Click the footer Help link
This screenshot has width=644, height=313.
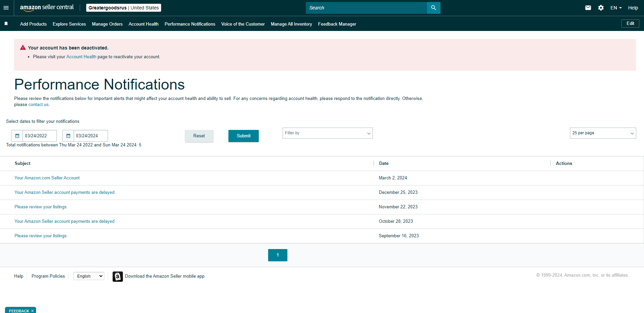[19, 276]
